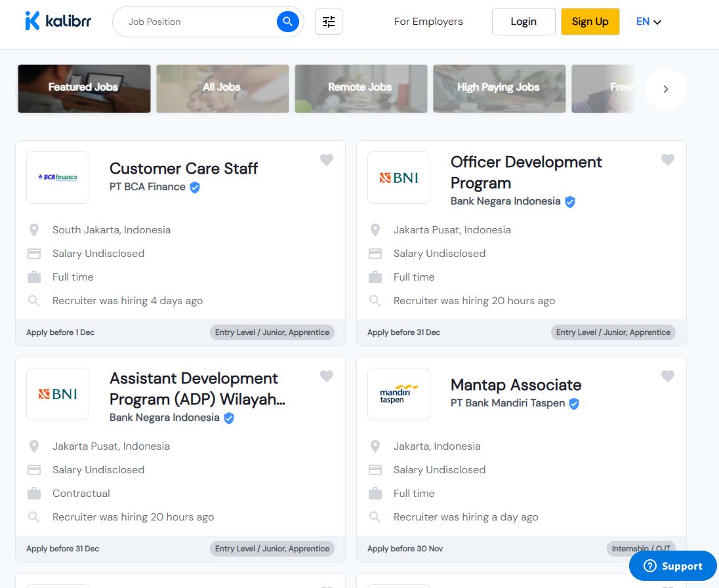Open the Officer Development Program job title
719x588 pixels.
coord(526,172)
